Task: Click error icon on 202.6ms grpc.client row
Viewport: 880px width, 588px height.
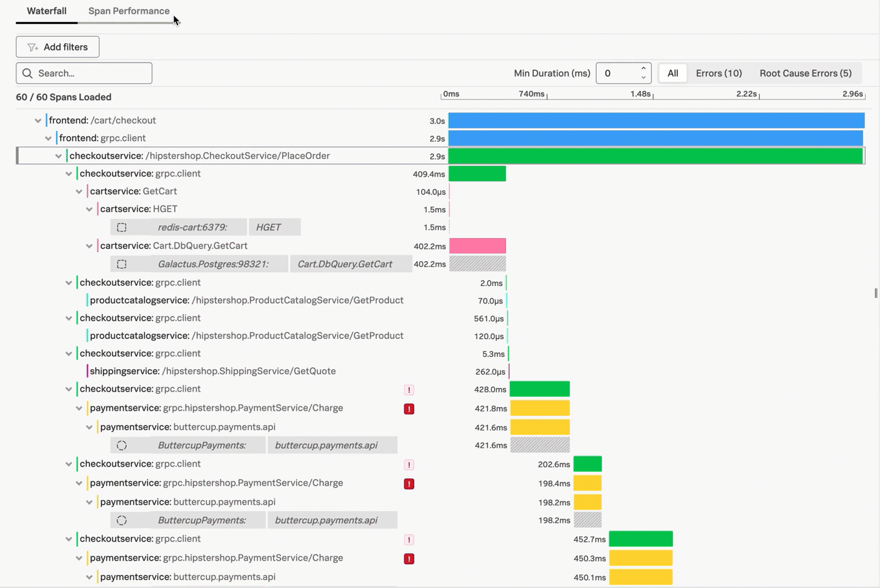Action: click(409, 465)
